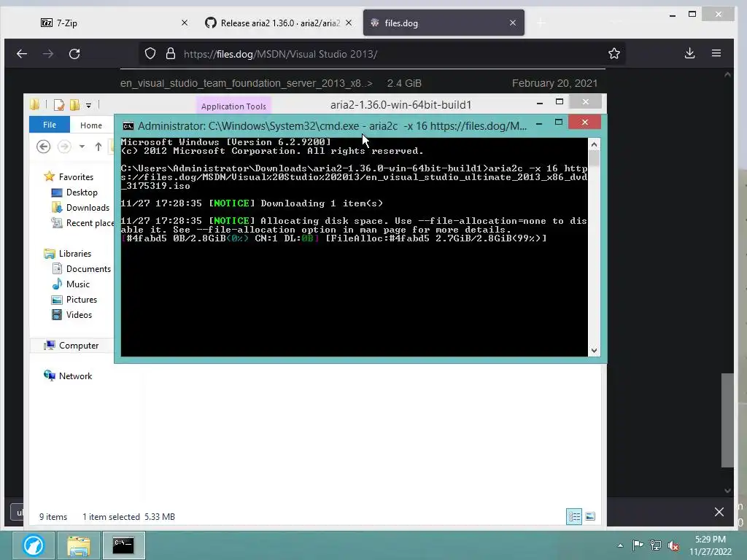Go up one folder level
This screenshot has height=560, width=747.
(x=98, y=147)
